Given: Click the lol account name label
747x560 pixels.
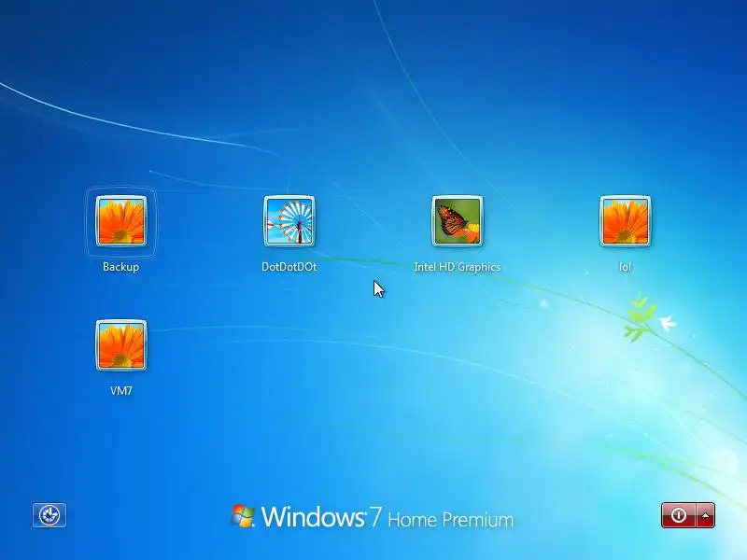Looking at the screenshot, I should point(625,267).
